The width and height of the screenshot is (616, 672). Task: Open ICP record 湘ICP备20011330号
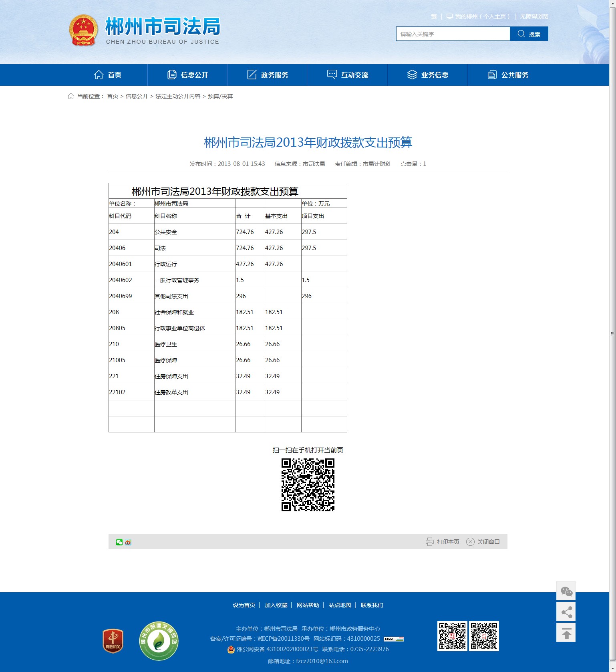[x=284, y=639]
